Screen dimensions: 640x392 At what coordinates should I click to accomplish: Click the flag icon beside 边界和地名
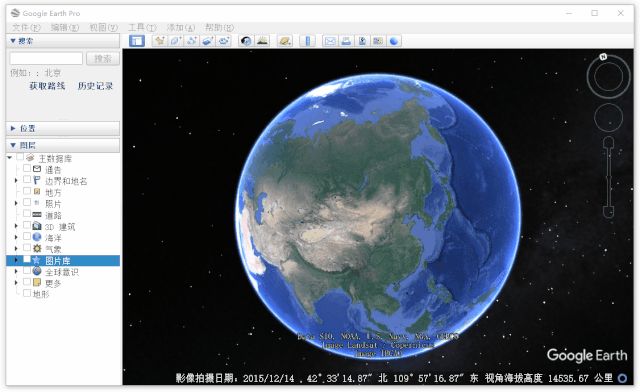pyautogui.click(x=37, y=180)
